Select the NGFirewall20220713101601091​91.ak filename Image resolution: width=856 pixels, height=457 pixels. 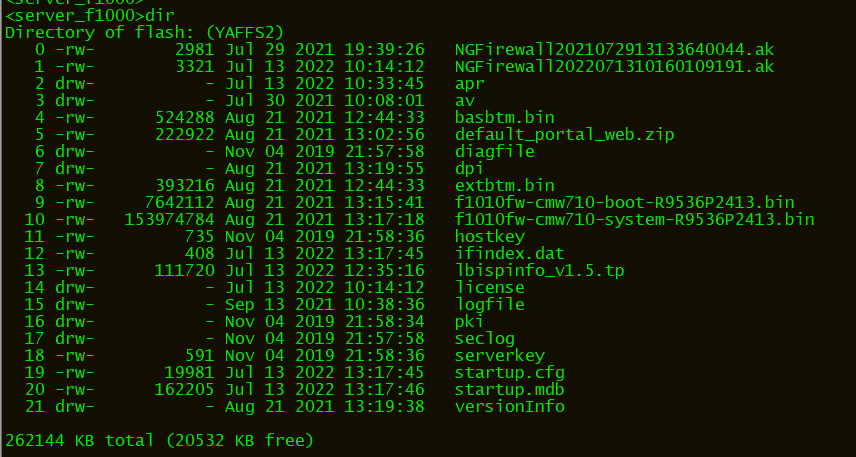click(x=614, y=66)
